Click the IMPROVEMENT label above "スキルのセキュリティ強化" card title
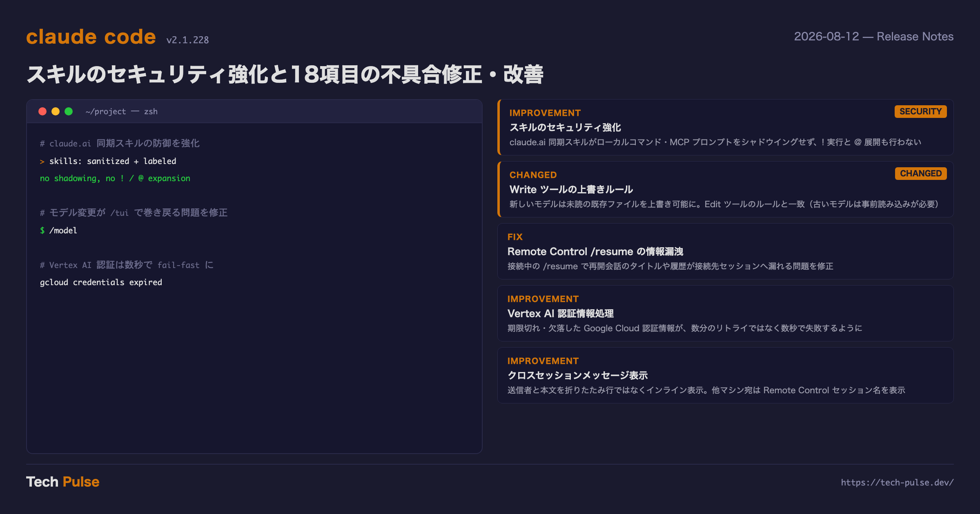 [545, 113]
